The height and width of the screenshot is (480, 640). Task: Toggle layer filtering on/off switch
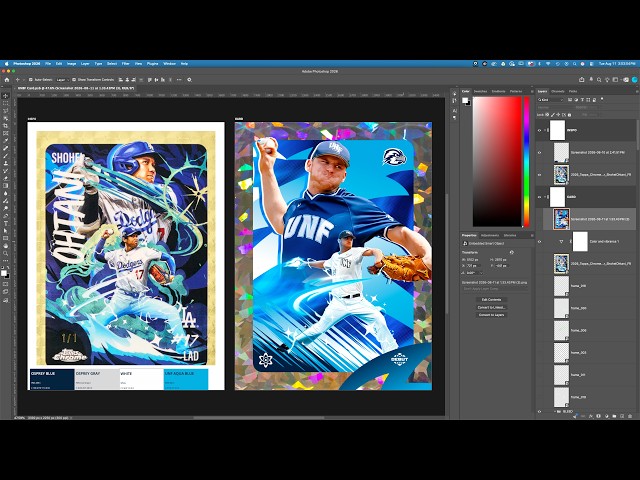(x=602, y=99)
